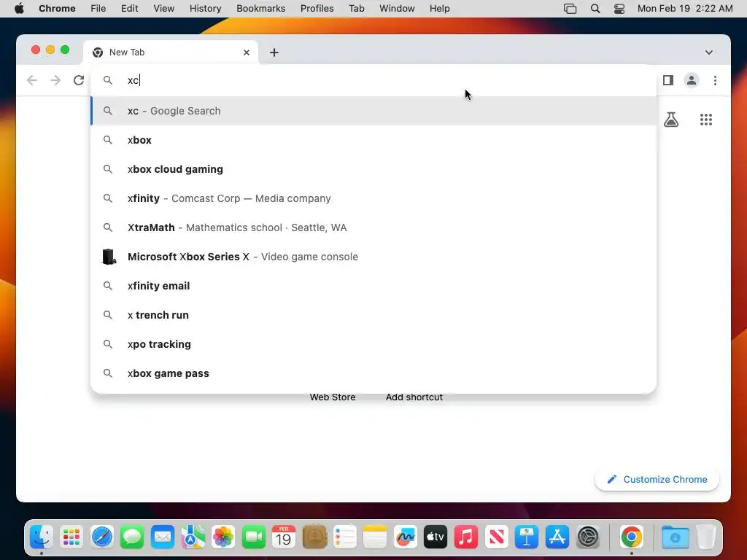Open Music from the Dock
Screen dimensions: 747x560
click(466, 537)
